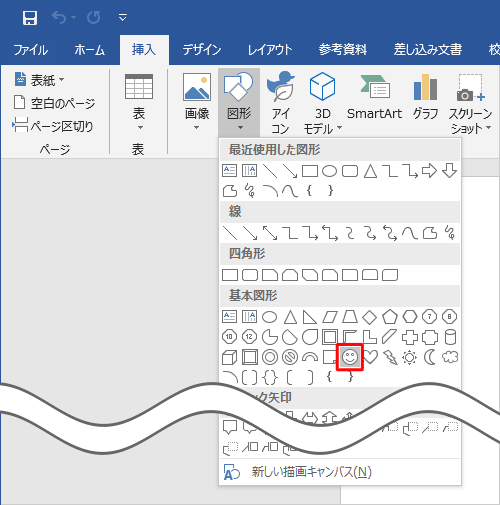Select the freeform shape in 線 row
Screen dimensions: 500x505
tap(430, 233)
